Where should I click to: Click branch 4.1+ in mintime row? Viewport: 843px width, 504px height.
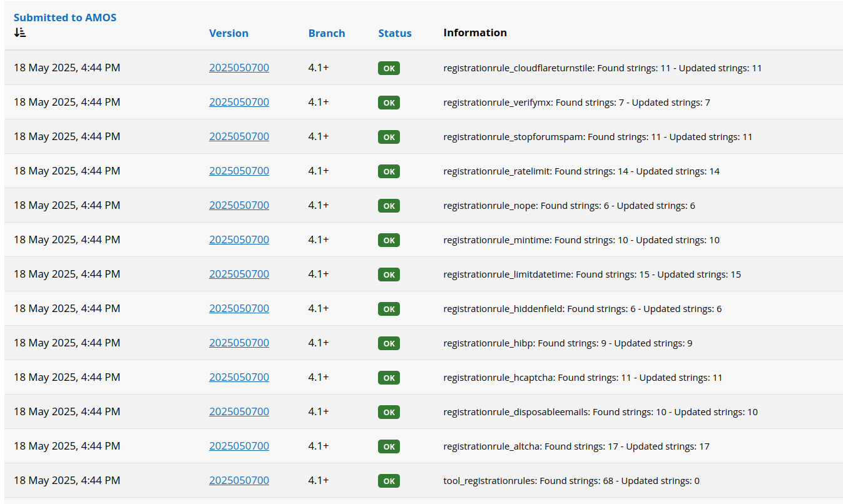[319, 239]
